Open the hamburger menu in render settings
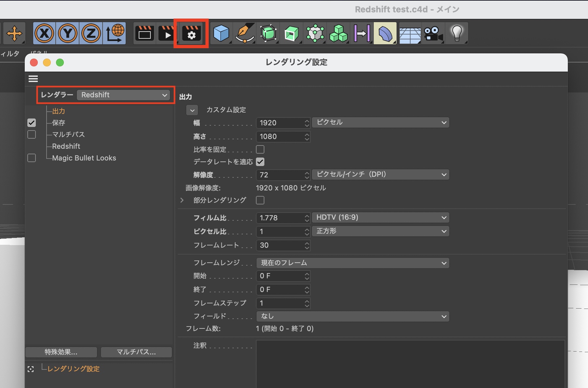The image size is (588, 388). pos(33,79)
